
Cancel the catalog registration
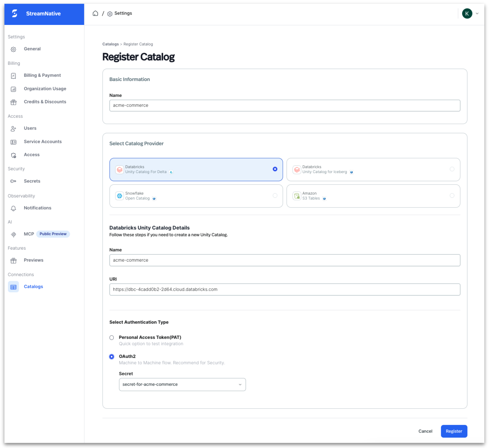[425, 431]
